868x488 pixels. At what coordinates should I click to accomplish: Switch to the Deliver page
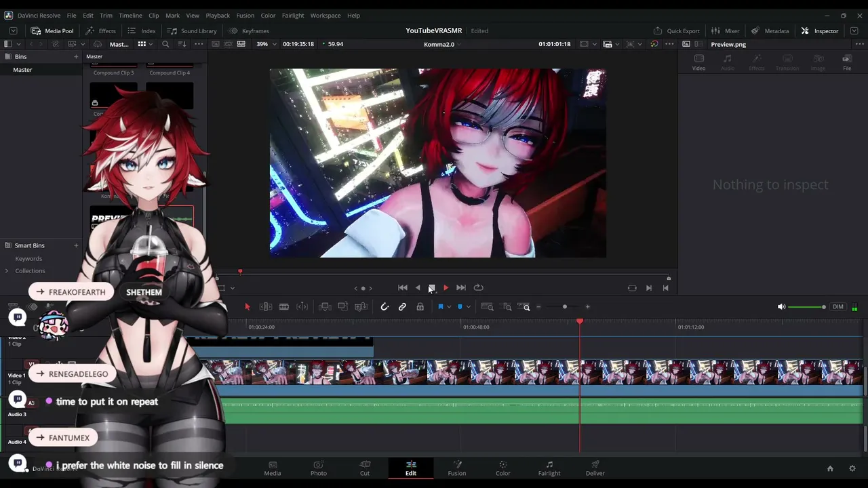click(595, 468)
